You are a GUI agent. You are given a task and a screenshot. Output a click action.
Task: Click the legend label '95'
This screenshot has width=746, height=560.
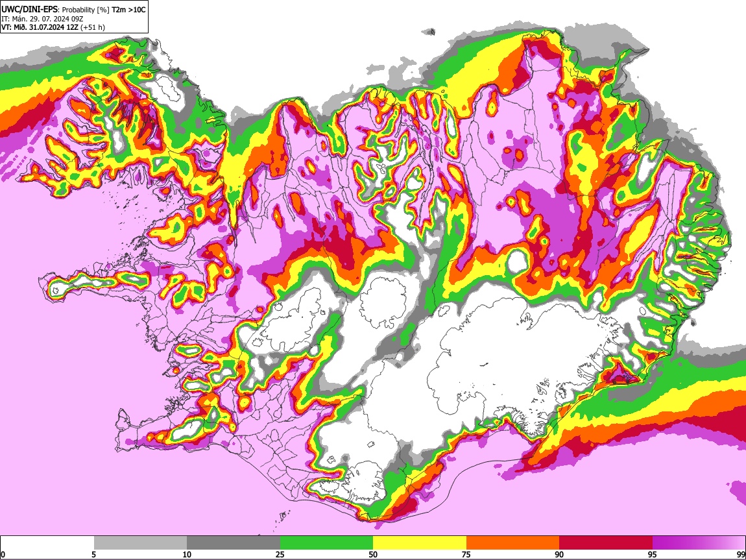[x=653, y=554]
